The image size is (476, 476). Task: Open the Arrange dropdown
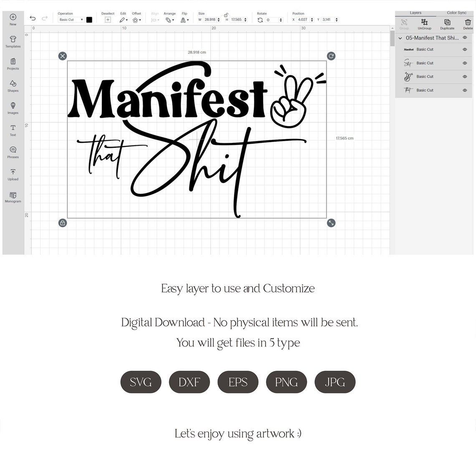[170, 19]
